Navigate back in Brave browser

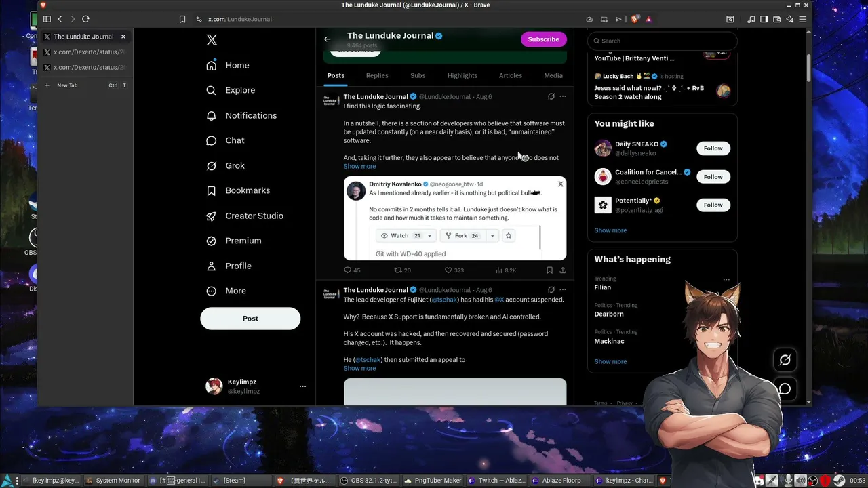tap(60, 19)
